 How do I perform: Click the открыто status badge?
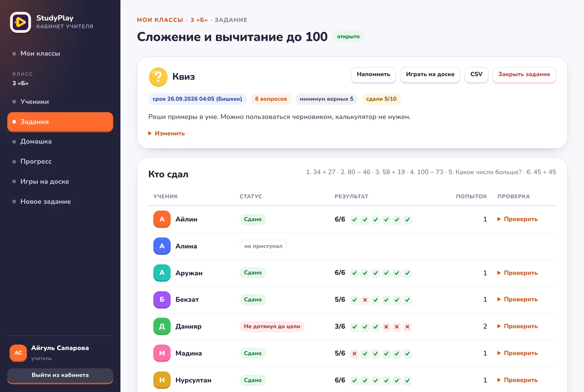tap(348, 37)
